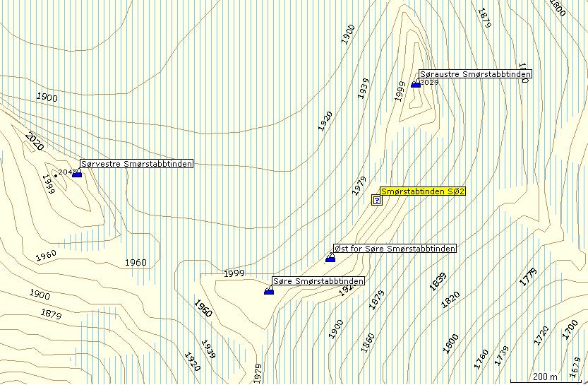Click the 2029 spot elevation label
The width and height of the screenshot is (588, 385).
[429, 83]
